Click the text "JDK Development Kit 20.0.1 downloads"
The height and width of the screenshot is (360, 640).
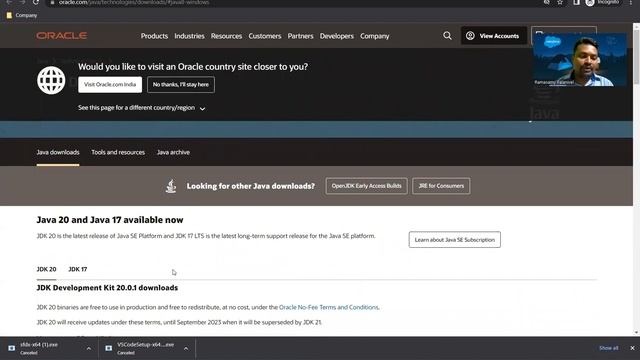(x=107, y=288)
